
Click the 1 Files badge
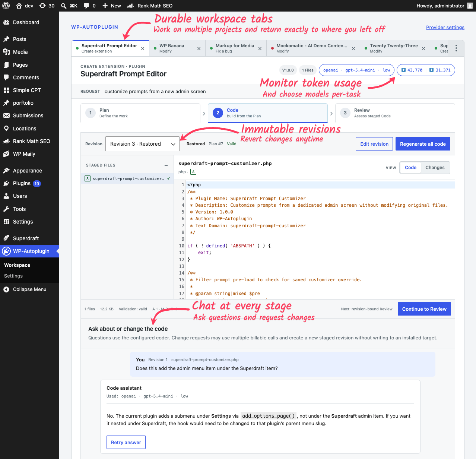point(308,70)
